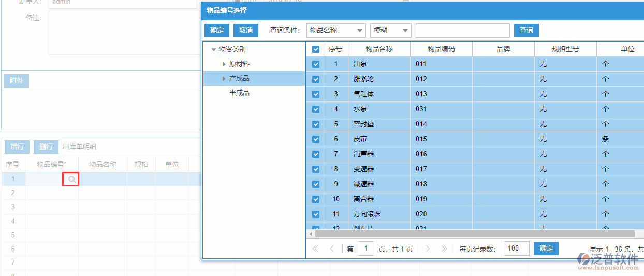Uncheck the 油泵 row checkbox
Viewport: 644px width, 276px height.
pyautogui.click(x=316, y=64)
